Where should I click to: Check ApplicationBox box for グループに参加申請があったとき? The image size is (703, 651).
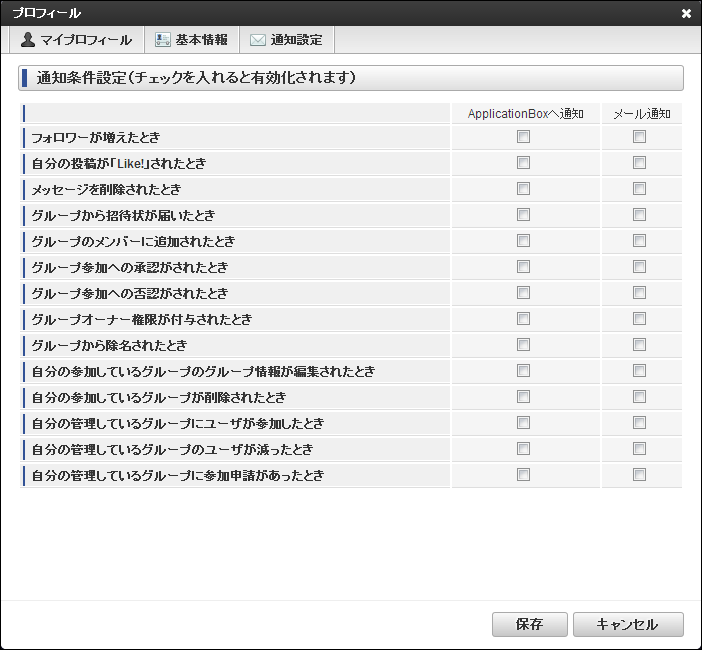(523, 474)
